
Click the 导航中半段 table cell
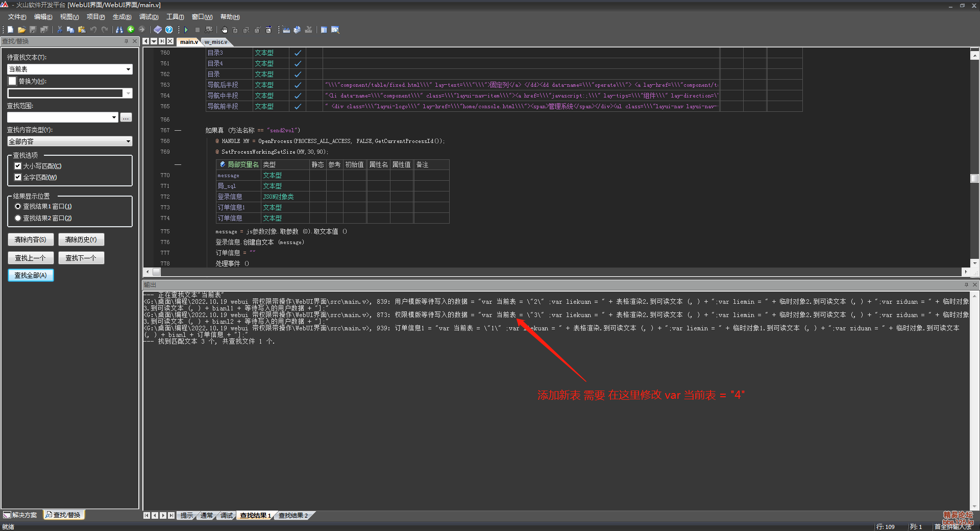[x=229, y=95]
